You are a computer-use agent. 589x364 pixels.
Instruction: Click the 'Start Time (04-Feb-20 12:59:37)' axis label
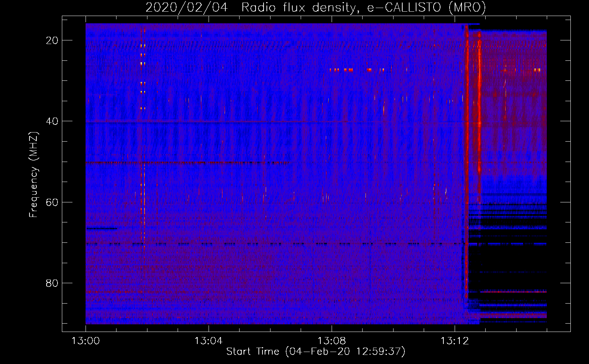(x=316, y=352)
